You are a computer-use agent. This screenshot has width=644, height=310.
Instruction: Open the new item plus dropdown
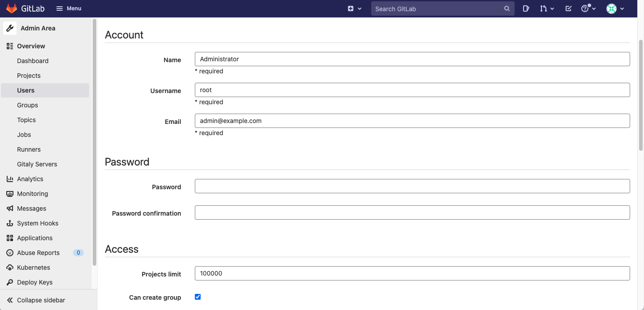352,8
